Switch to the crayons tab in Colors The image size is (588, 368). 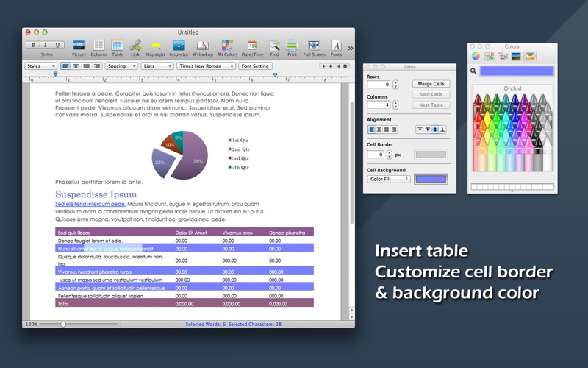(x=530, y=57)
